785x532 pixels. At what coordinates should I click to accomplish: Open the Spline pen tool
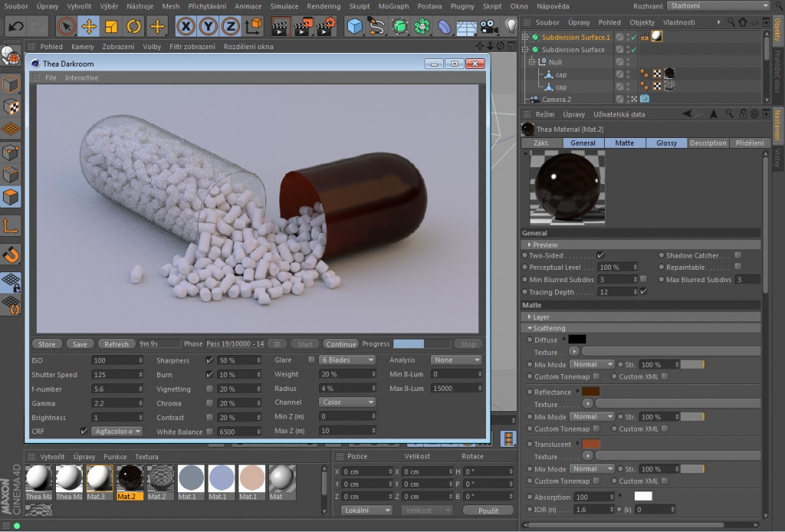click(x=376, y=26)
